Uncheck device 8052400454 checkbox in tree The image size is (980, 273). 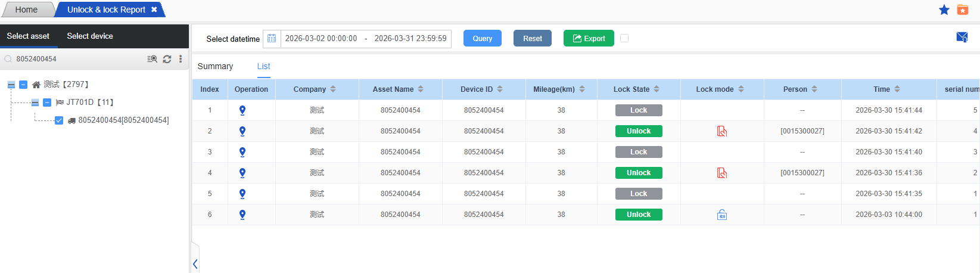click(x=59, y=120)
